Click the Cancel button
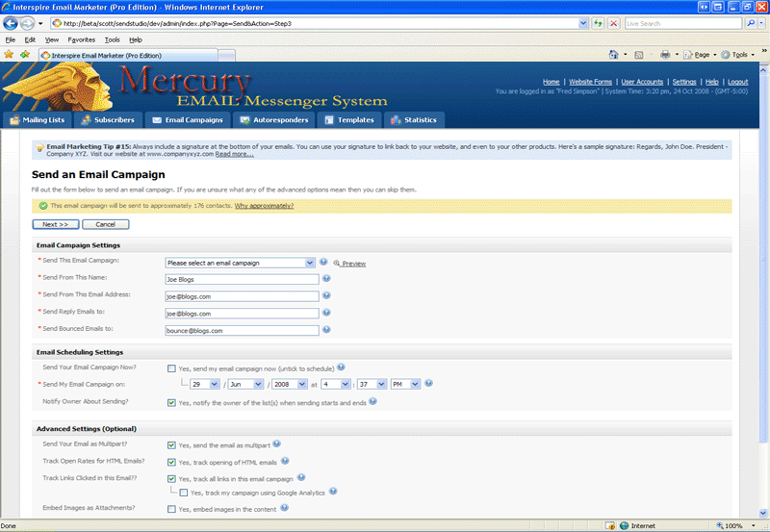This screenshot has width=770, height=532. click(x=106, y=224)
